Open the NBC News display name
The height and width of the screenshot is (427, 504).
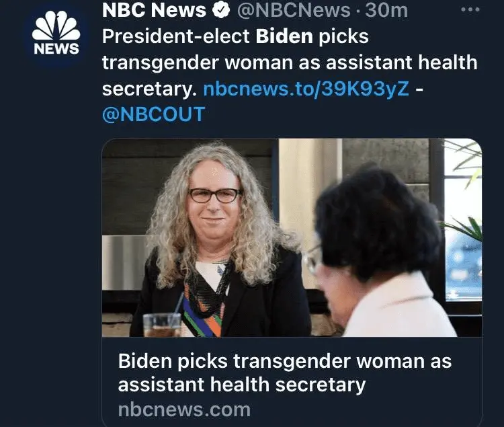click(x=154, y=10)
